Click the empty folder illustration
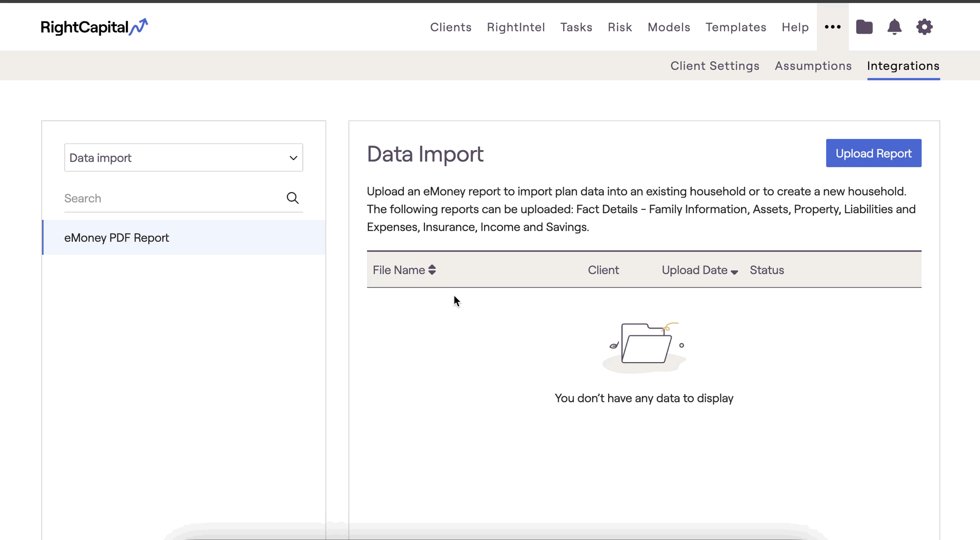980x540 pixels. pyautogui.click(x=644, y=345)
